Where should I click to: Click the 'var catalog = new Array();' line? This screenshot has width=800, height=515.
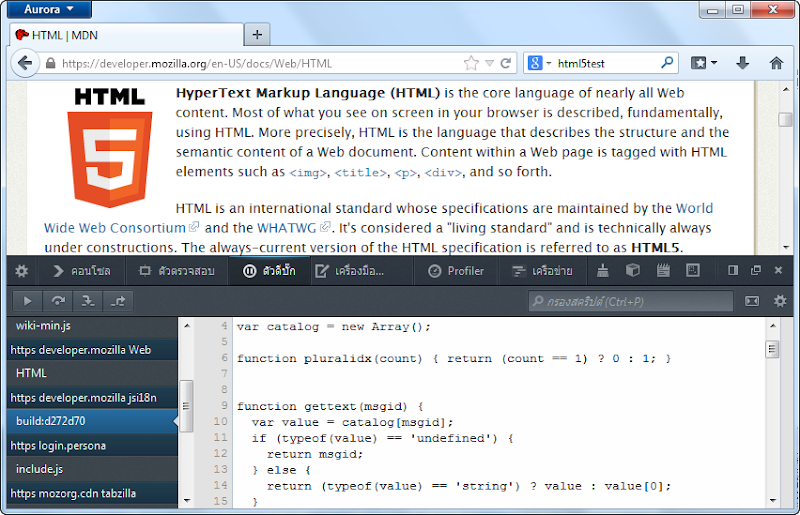pyautogui.click(x=334, y=327)
